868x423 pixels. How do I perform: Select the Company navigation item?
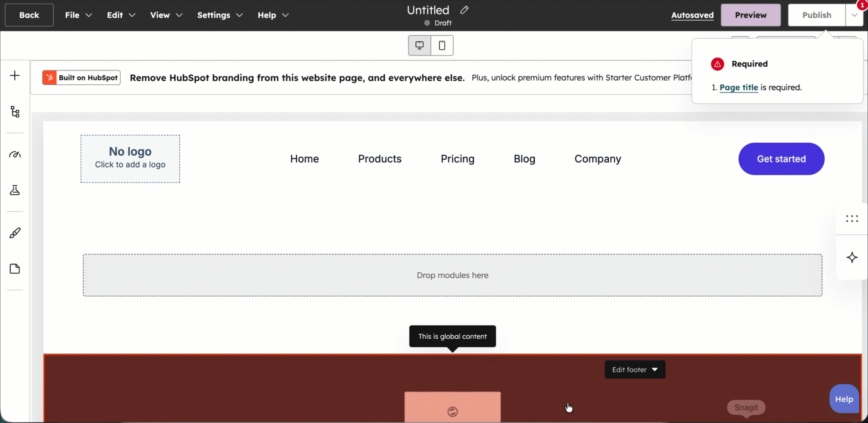(598, 159)
